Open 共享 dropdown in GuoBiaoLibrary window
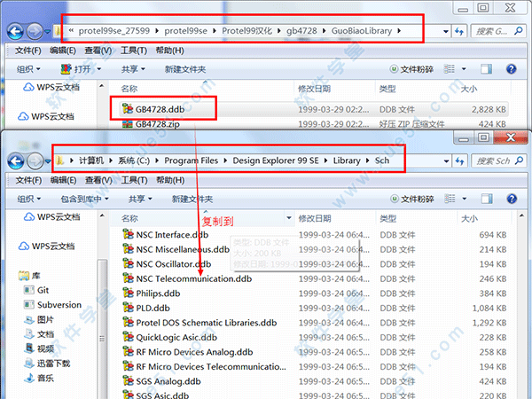Image resolution: width=532 pixels, height=399 pixels. 133,69
